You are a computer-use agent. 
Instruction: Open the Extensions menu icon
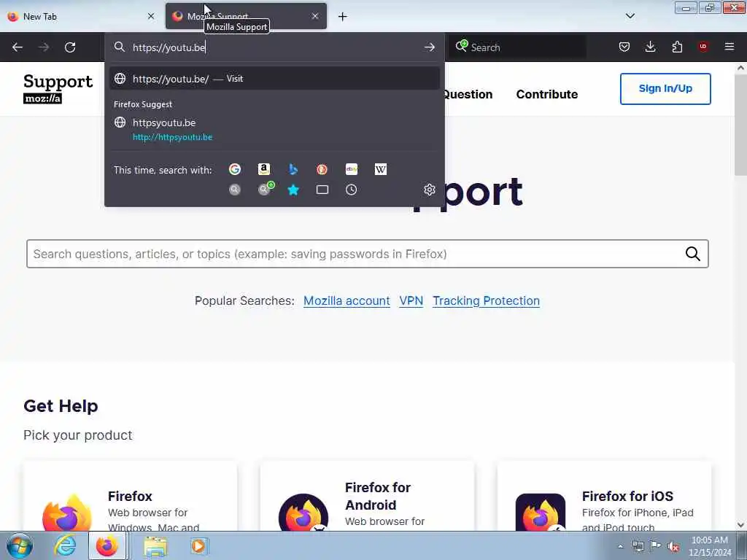pyautogui.click(x=677, y=47)
